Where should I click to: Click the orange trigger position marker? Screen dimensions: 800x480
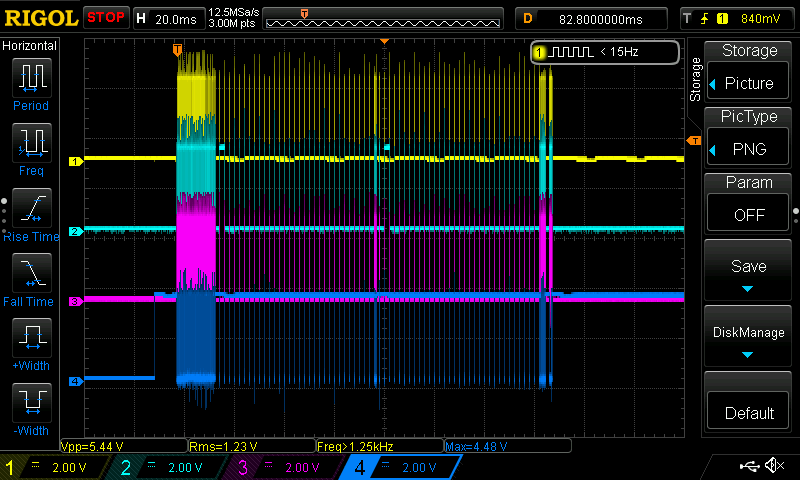178,49
